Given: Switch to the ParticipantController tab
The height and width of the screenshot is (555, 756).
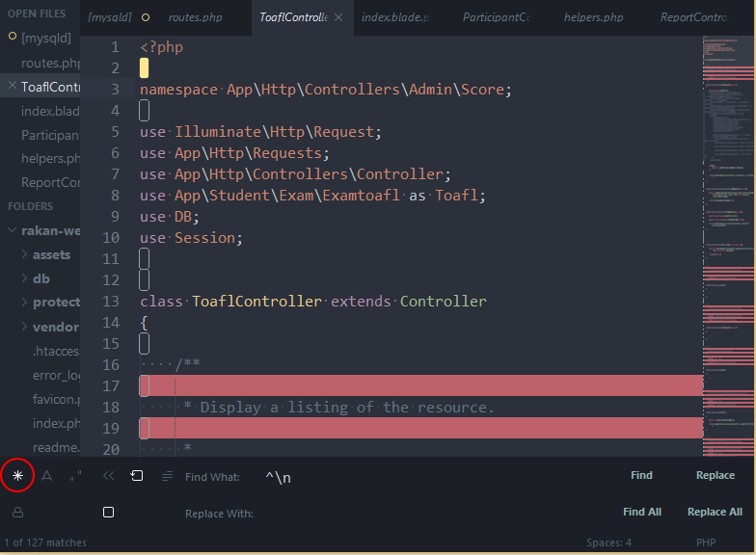Looking at the screenshot, I should coord(497,17).
